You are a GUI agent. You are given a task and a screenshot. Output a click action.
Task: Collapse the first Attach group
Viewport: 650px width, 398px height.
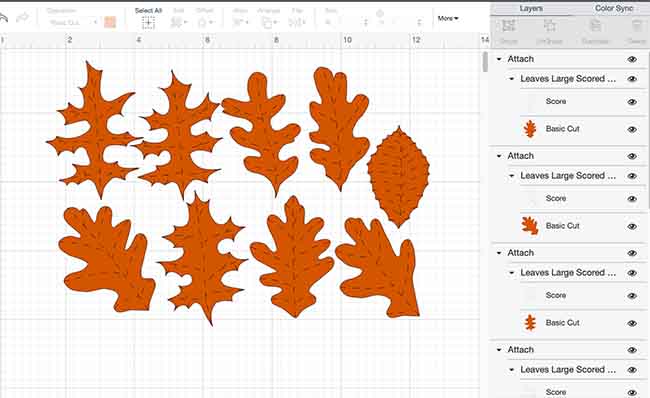[x=499, y=59]
